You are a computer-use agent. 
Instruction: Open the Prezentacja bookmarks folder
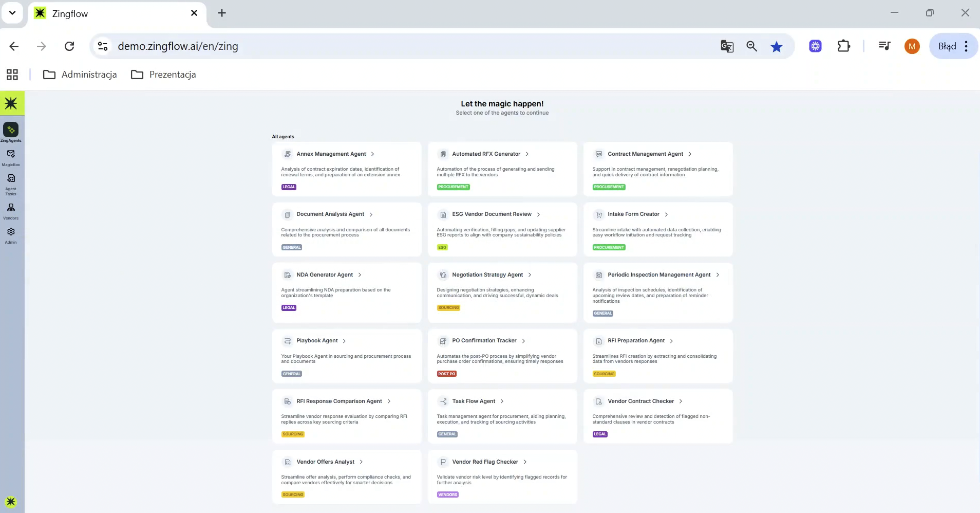[163, 75]
